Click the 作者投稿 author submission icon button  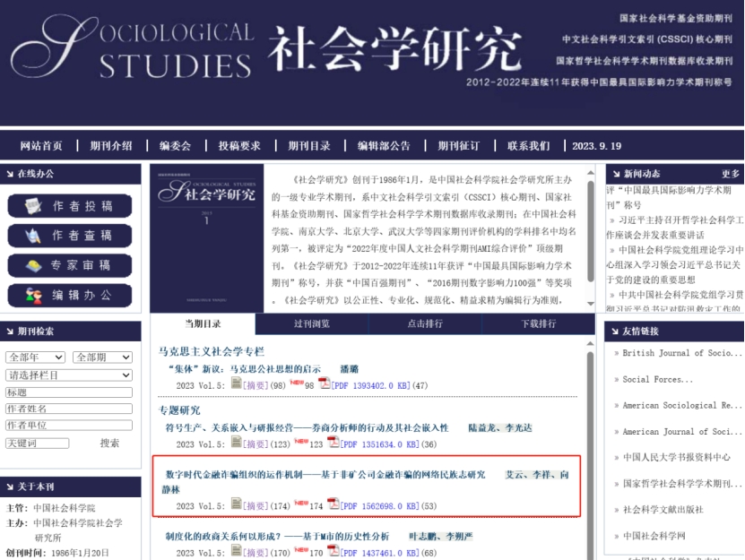pos(70,206)
